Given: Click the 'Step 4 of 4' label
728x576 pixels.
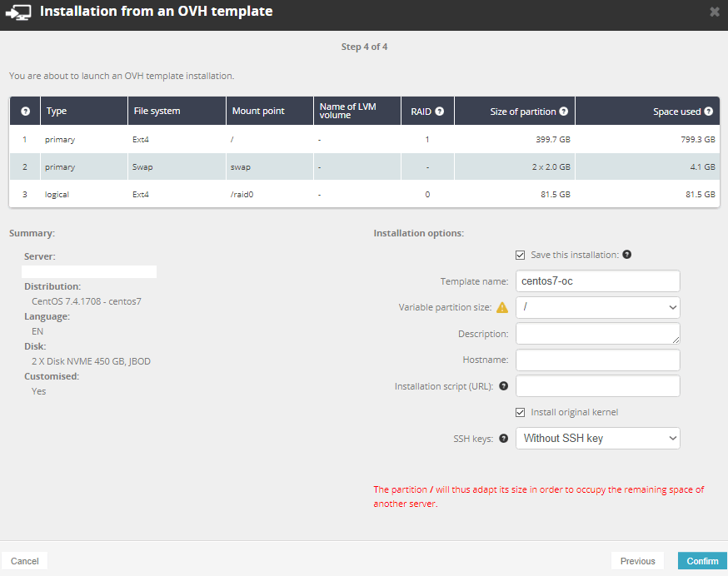Looking at the screenshot, I should click(x=364, y=47).
